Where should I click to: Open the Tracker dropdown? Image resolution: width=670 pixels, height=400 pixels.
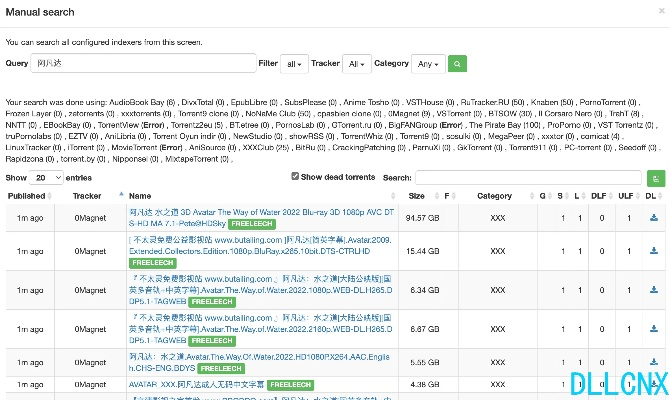(x=355, y=64)
